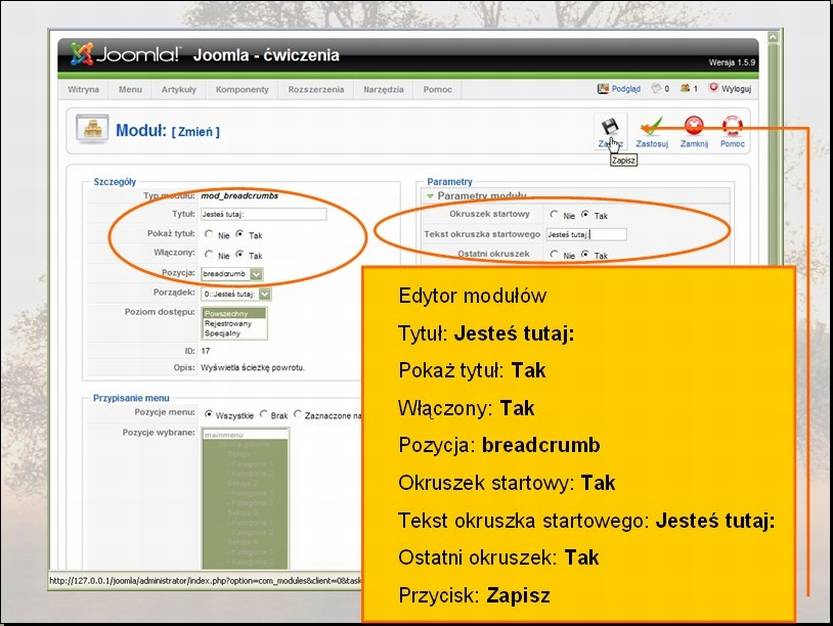Select Brak for Pozycje menu

click(264, 414)
